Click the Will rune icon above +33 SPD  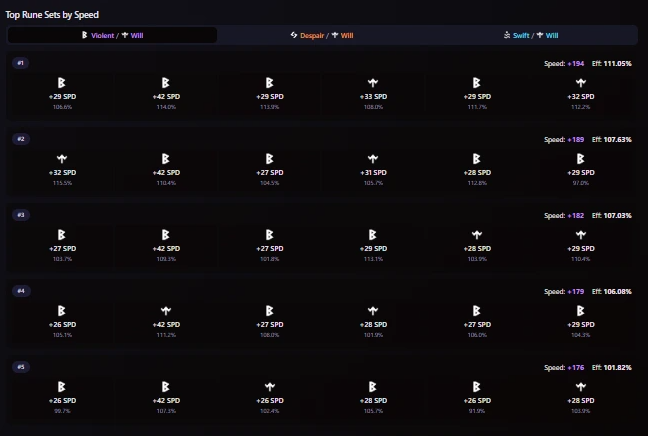[x=373, y=83]
